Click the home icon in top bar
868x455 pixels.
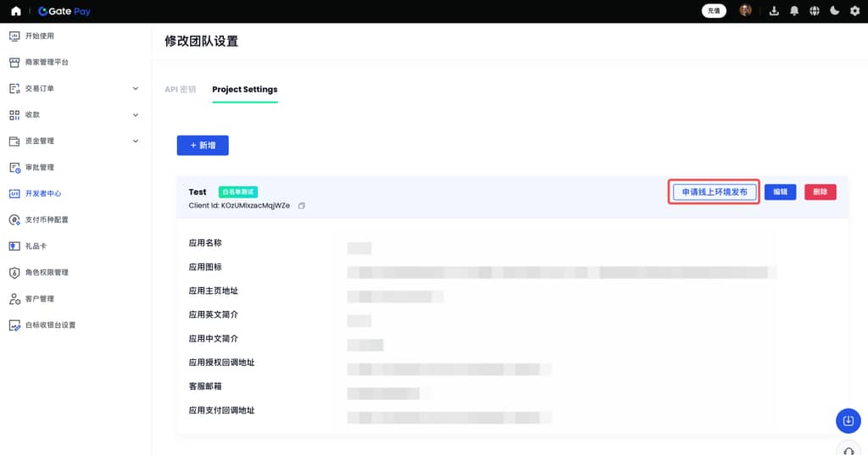coord(15,11)
